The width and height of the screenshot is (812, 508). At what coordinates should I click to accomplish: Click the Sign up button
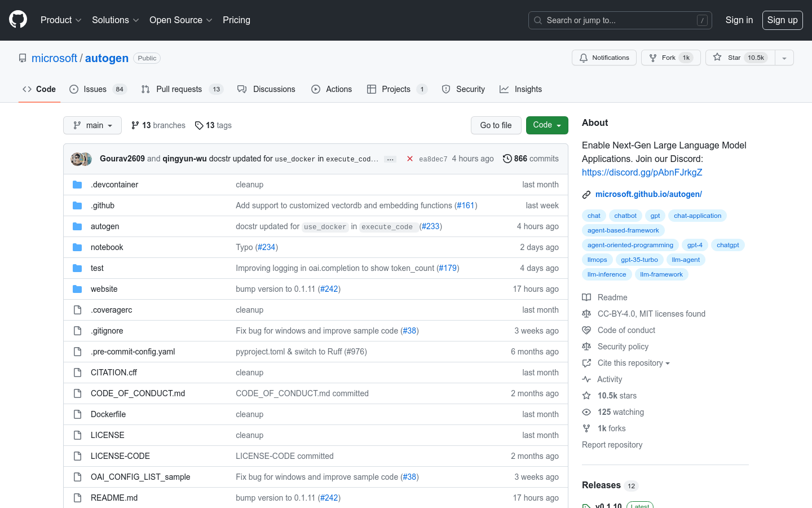point(783,20)
